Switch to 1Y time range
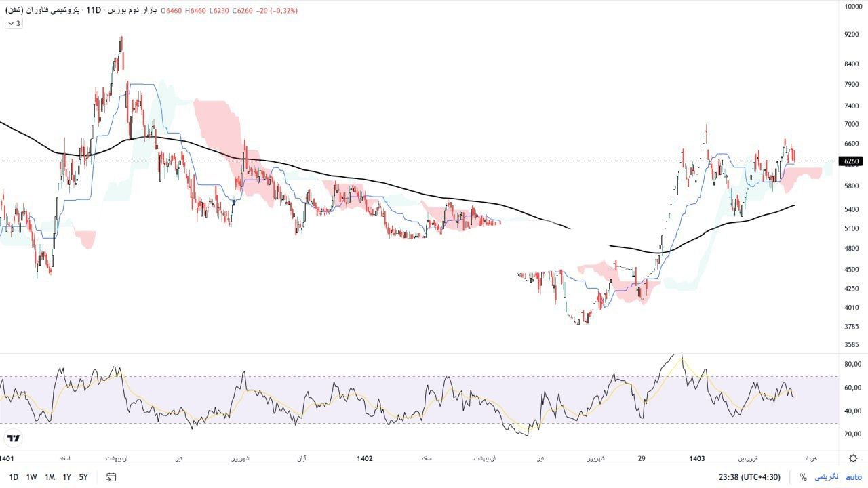The height and width of the screenshot is (488, 868). point(67,477)
